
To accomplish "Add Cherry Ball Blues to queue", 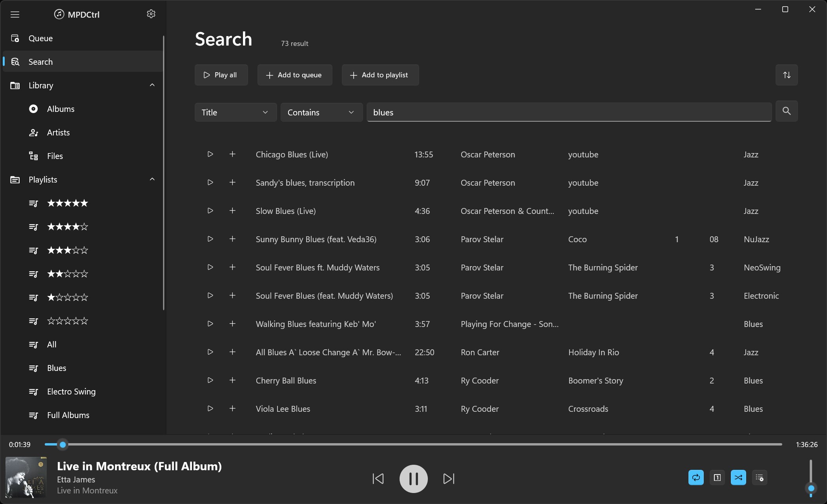I will [x=232, y=380].
